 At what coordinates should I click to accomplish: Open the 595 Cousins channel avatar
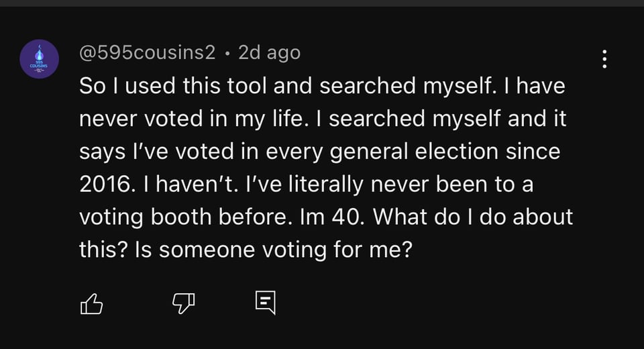point(39,59)
